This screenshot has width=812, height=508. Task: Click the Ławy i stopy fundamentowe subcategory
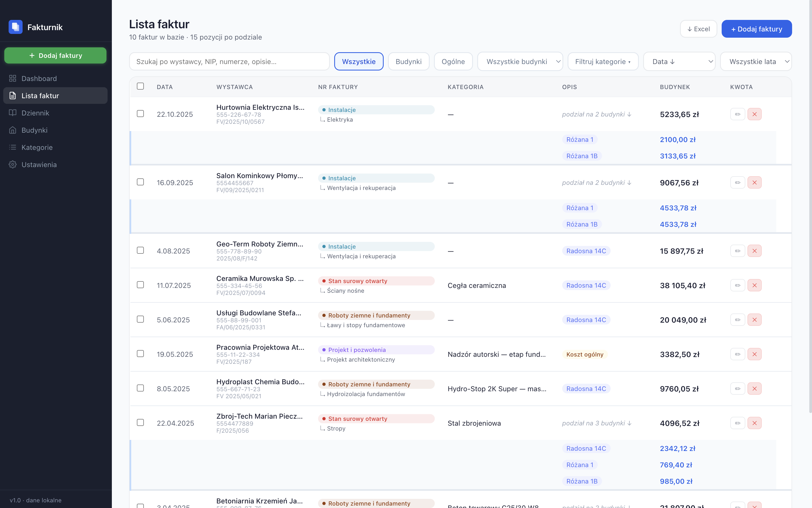(366, 325)
